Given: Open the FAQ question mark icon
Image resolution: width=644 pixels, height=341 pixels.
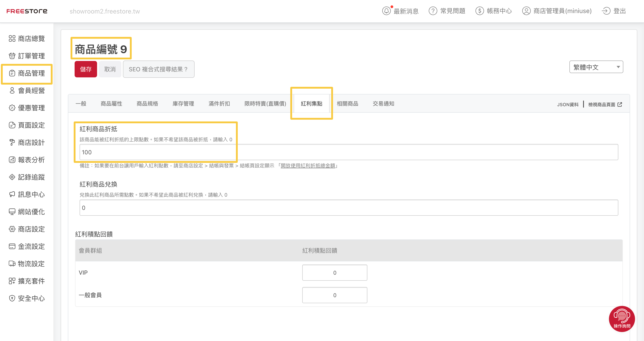Looking at the screenshot, I should pos(433,11).
